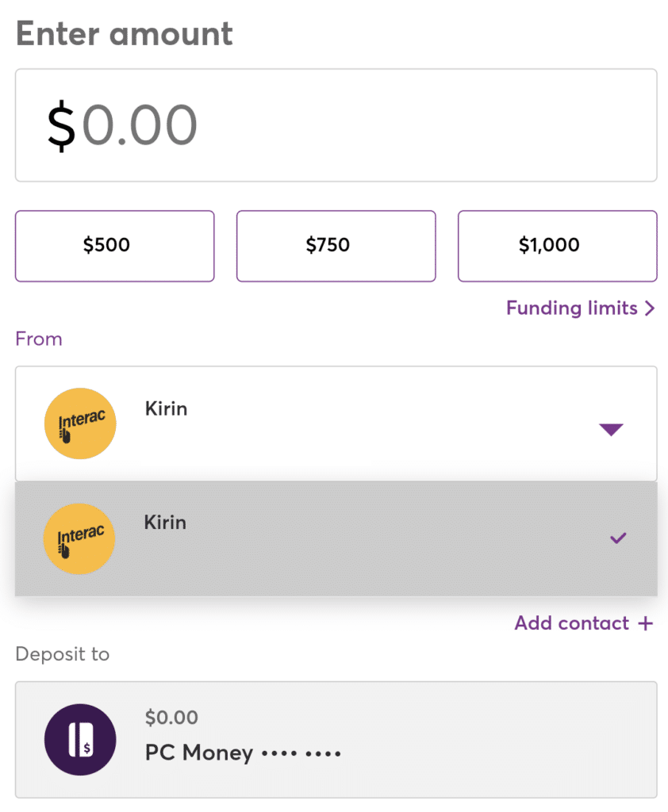This screenshot has width=668, height=812.
Task: Click the dollar sign in the amount box
Action: click(x=61, y=126)
